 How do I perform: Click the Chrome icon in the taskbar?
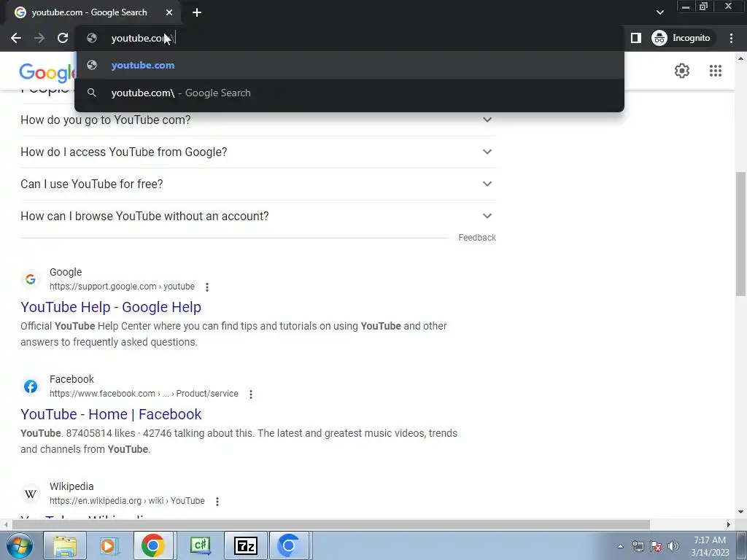click(x=152, y=545)
